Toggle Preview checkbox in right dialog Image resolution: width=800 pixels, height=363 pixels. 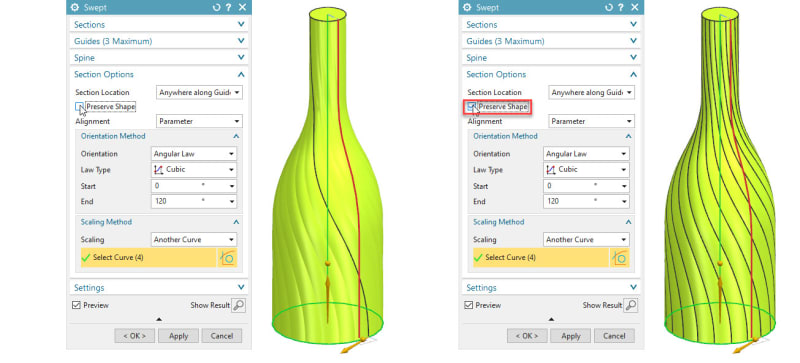[x=468, y=305]
